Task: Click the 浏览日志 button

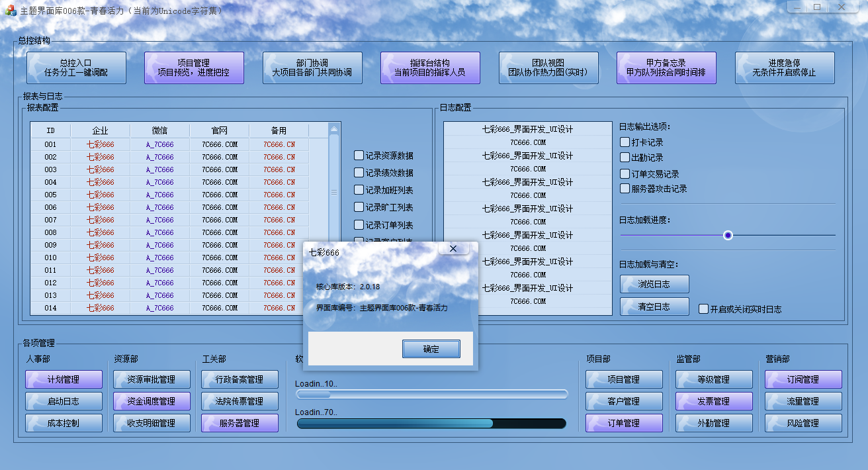Action: click(x=654, y=284)
